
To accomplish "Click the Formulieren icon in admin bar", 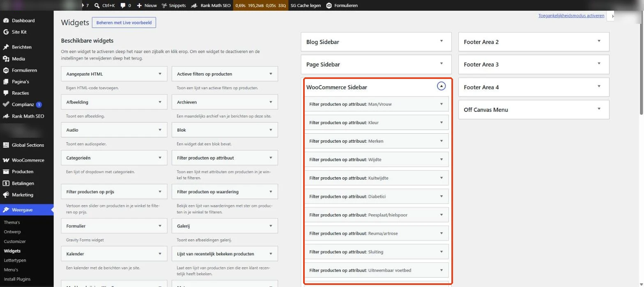I will pyautogui.click(x=329, y=5).
